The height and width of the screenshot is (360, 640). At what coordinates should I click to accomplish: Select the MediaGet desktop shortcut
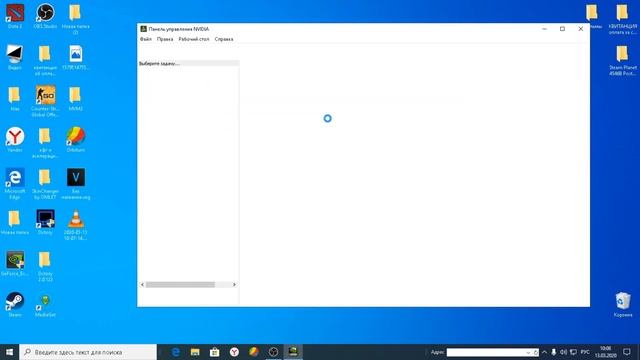click(x=45, y=304)
